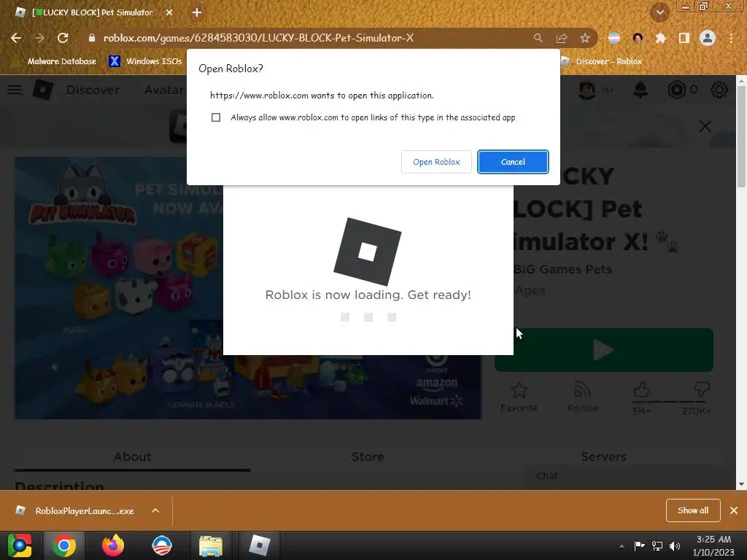Toggle the Chrome side panel icon

pos(684,38)
